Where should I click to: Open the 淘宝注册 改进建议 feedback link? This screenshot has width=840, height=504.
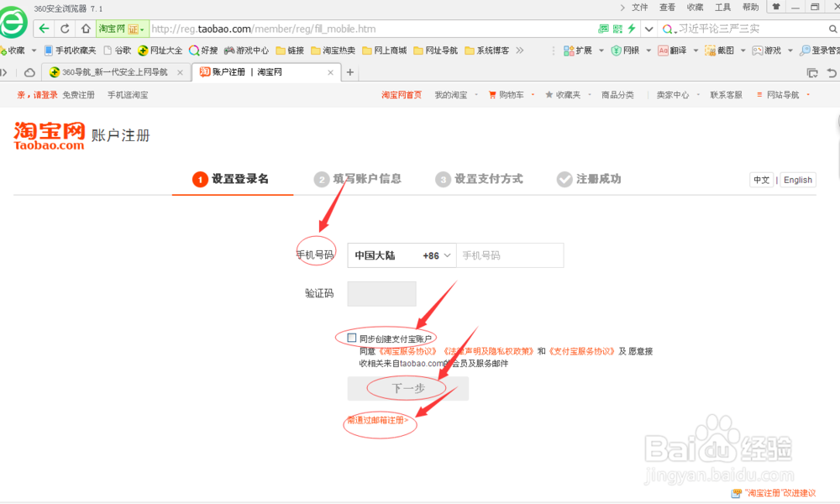780,493
